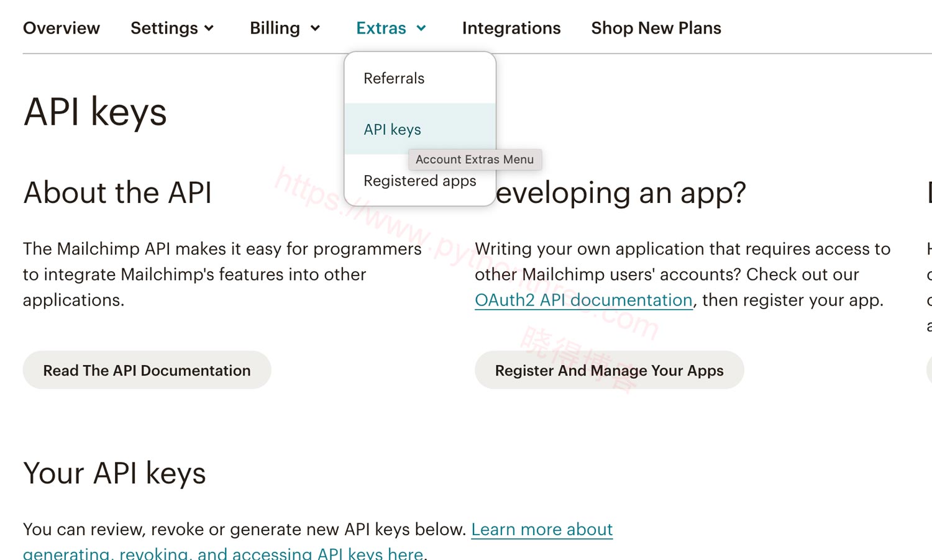
Task: Click the 'The Mailchimp API makes it easy' paragraph
Action: (x=222, y=274)
